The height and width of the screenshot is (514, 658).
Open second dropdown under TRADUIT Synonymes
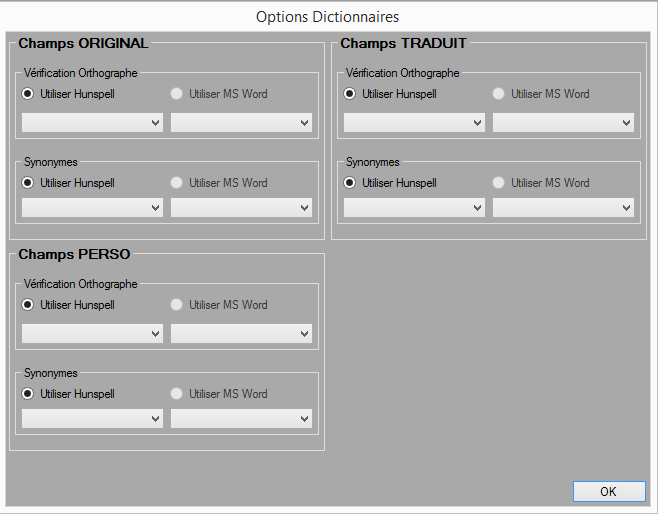(x=563, y=208)
